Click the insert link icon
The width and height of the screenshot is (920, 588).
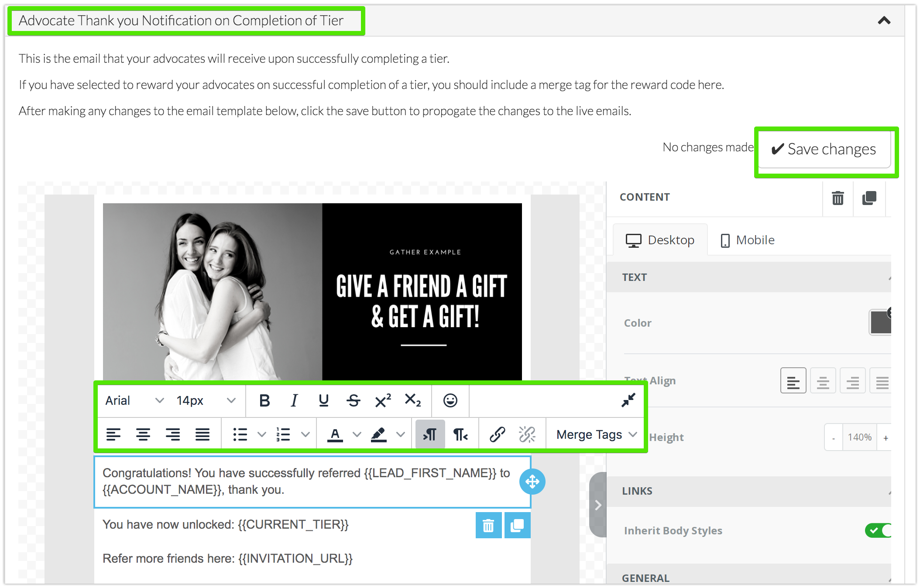(497, 434)
